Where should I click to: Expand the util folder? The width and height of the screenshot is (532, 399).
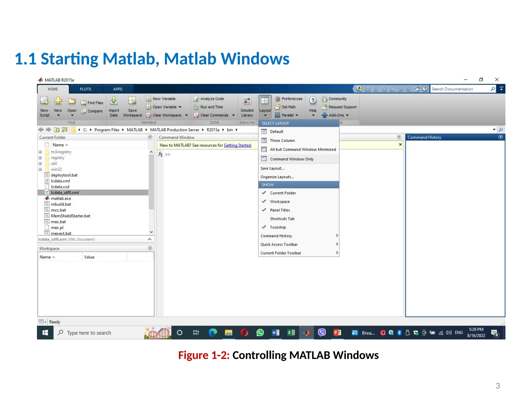pos(40,164)
